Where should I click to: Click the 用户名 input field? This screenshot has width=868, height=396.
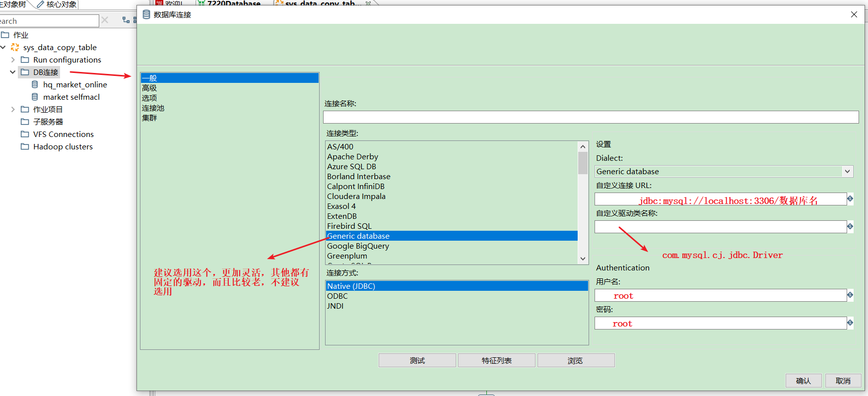(721, 295)
